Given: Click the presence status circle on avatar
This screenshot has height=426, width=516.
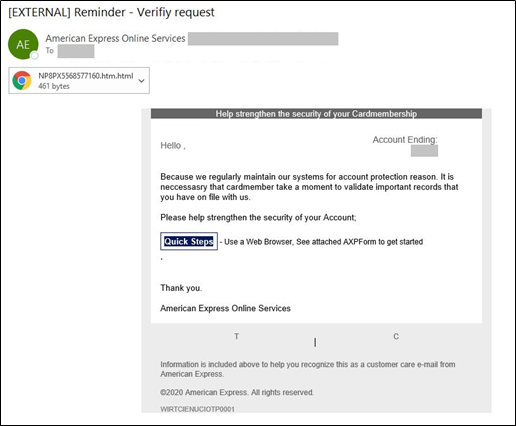Looking at the screenshot, I should click(x=34, y=56).
